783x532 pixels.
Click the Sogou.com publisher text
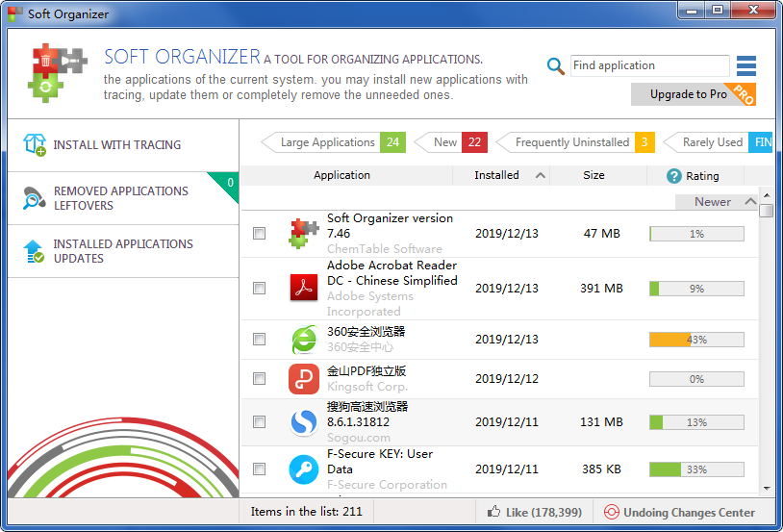click(359, 438)
